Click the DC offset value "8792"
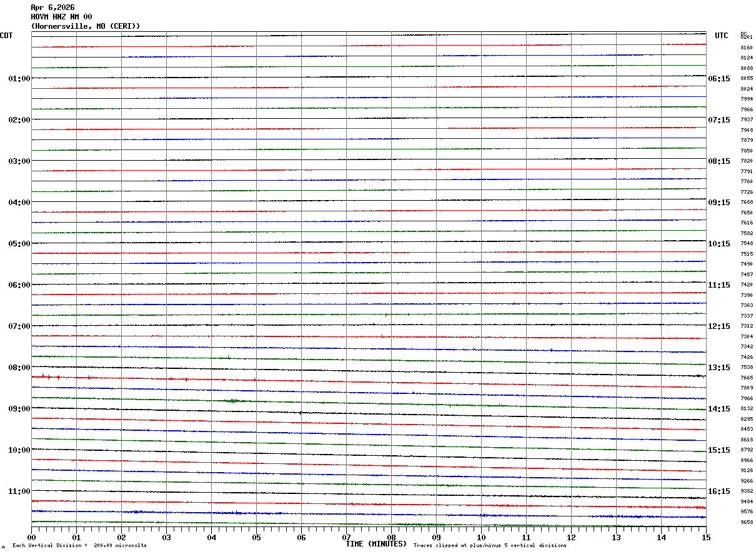Image resolution: width=756 pixels, height=554 pixels. (747, 450)
